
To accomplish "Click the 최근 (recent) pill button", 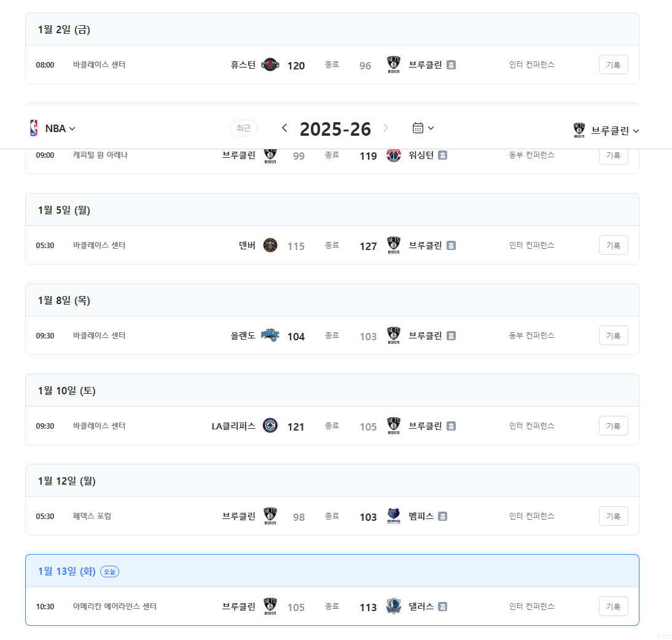I will pyautogui.click(x=243, y=128).
